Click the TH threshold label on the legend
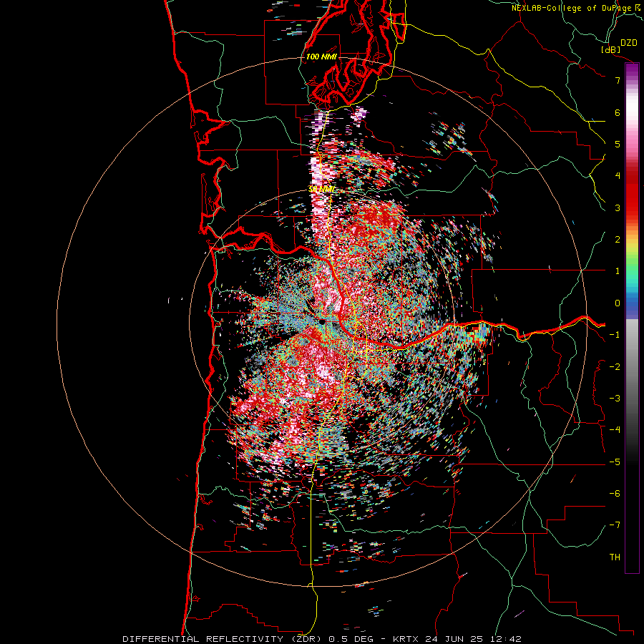 pyautogui.click(x=615, y=557)
